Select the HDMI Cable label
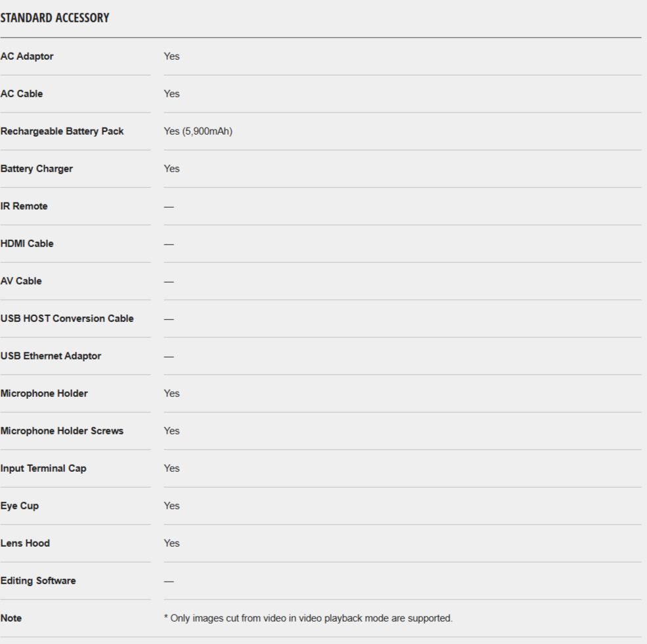 [x=27, y=244]
